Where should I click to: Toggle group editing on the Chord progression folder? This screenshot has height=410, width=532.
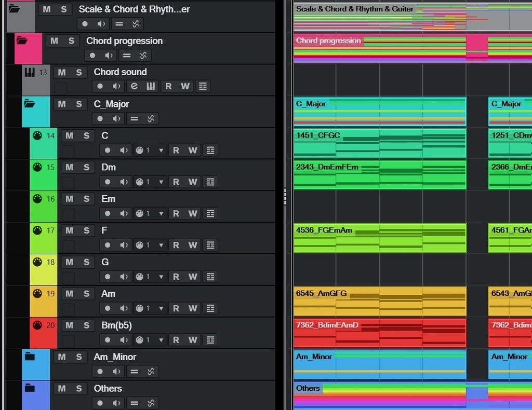(x=126, y=55)
